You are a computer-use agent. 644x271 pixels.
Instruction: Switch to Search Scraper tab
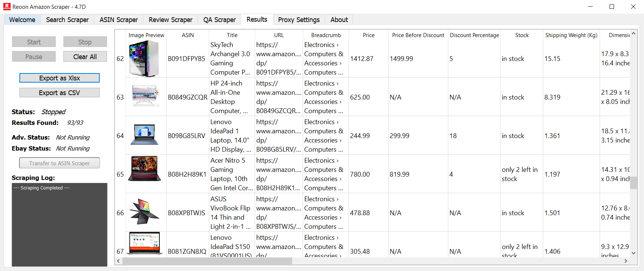click(67, 20)
